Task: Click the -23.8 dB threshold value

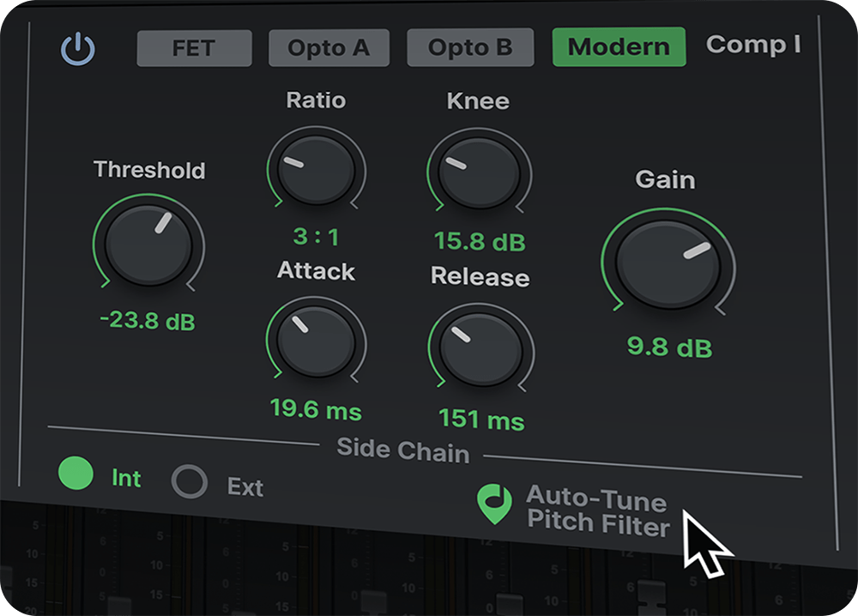Action: [148, 322]
